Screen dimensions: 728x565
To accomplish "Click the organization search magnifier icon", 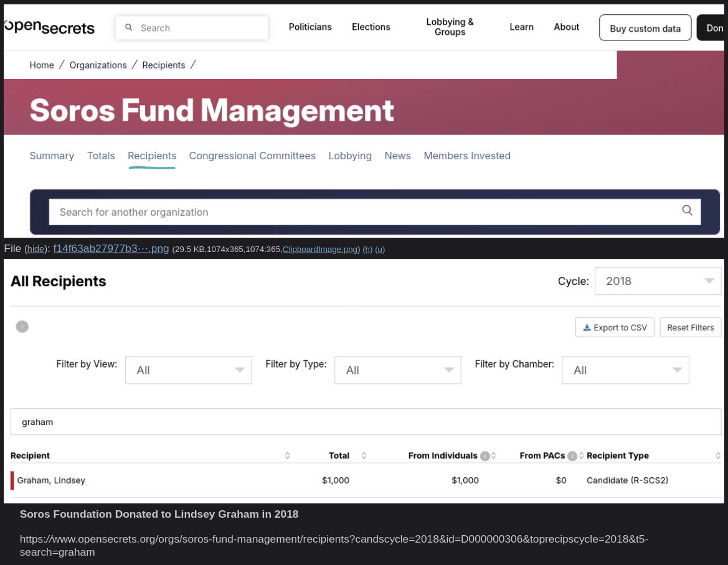I will coord(687,210).
